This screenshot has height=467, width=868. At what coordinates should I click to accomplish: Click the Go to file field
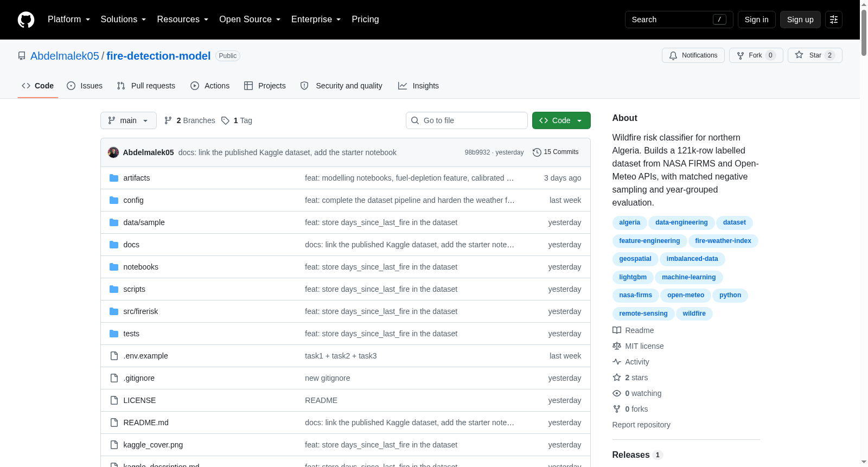467,120
